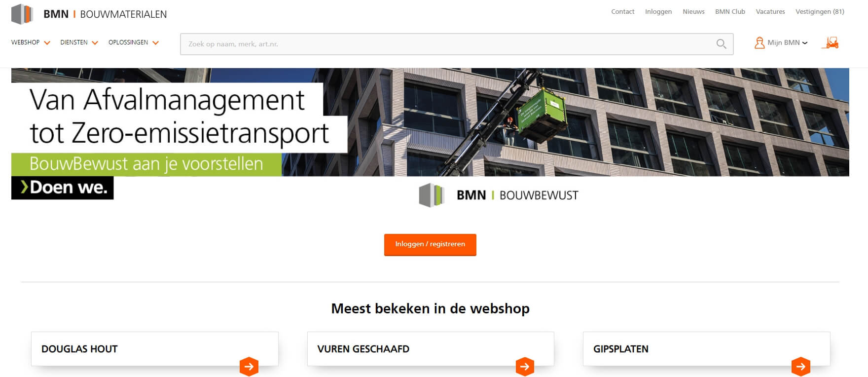Click the orange arrow on Gipsplaten
Image resolution: width=868 pixels, height=377 pixels.
[x=801, y=366]
